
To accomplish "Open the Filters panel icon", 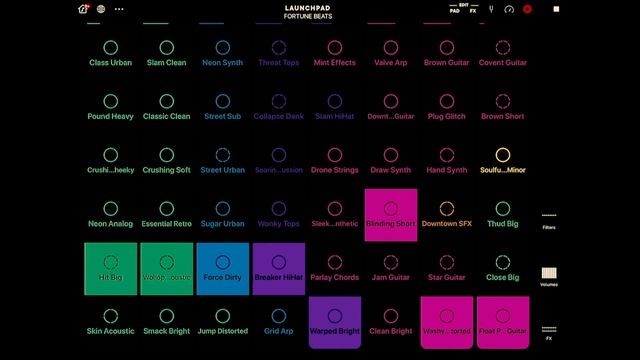I will click(x=549, y=221).
